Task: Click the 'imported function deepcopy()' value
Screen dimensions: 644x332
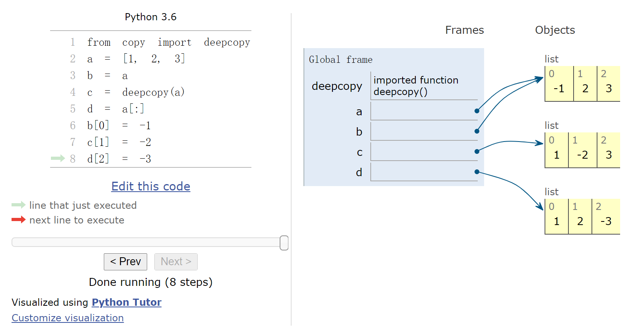Action: pyautogui.click(x=416, y=86)
